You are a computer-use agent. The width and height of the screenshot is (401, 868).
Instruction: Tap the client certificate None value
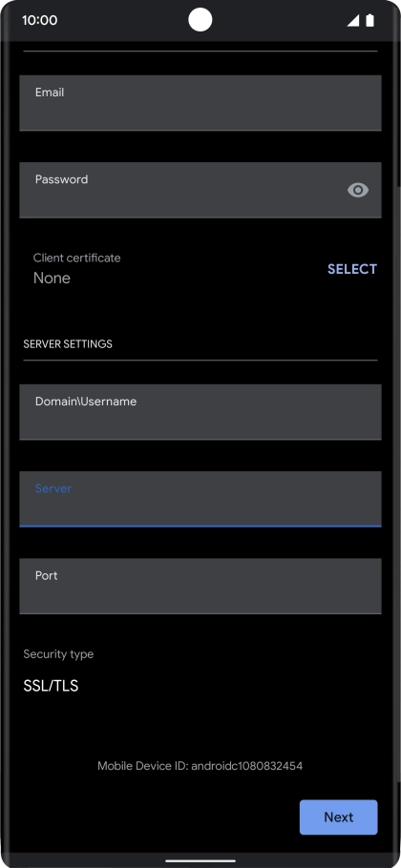pos(52,278)
